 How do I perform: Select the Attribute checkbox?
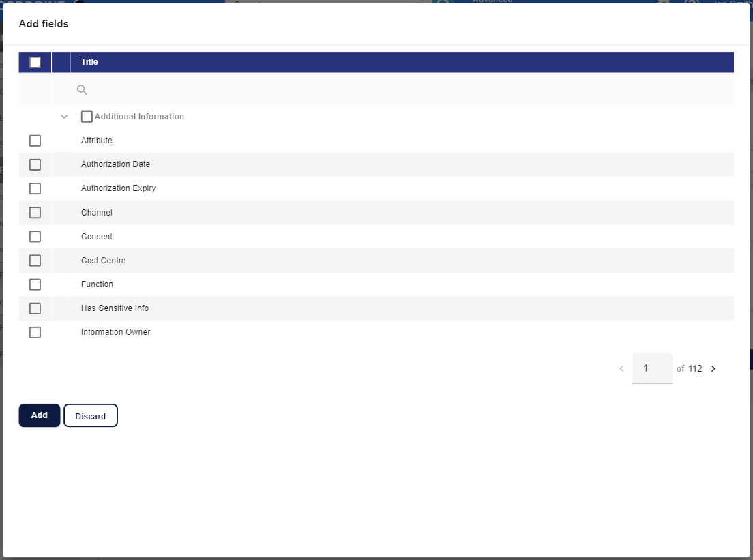(35, 141)
